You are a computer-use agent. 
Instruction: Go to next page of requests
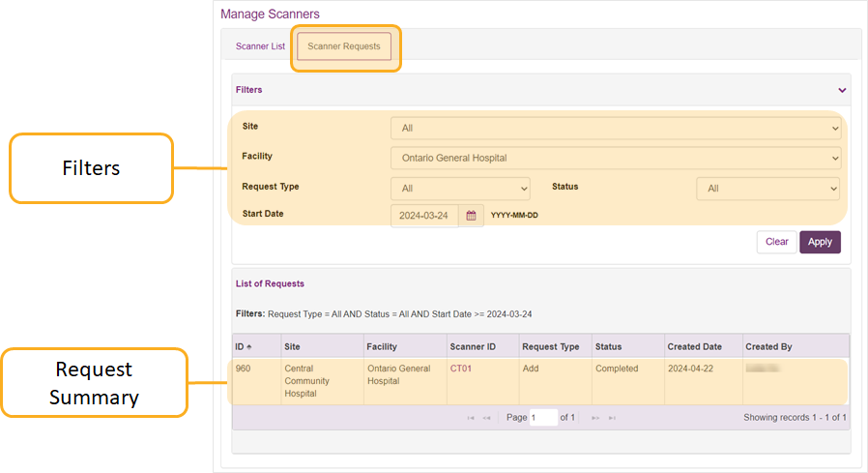click(x=594, y=418)
